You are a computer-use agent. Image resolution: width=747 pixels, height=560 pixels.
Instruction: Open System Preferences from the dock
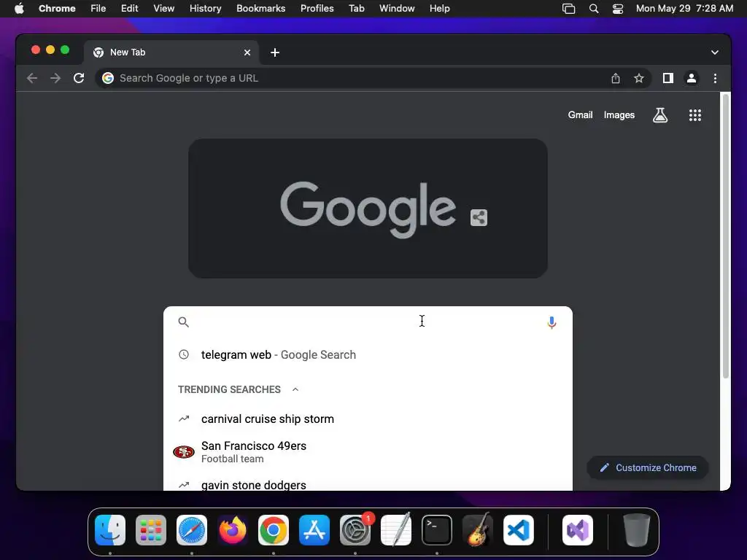(x=355, y=530)
